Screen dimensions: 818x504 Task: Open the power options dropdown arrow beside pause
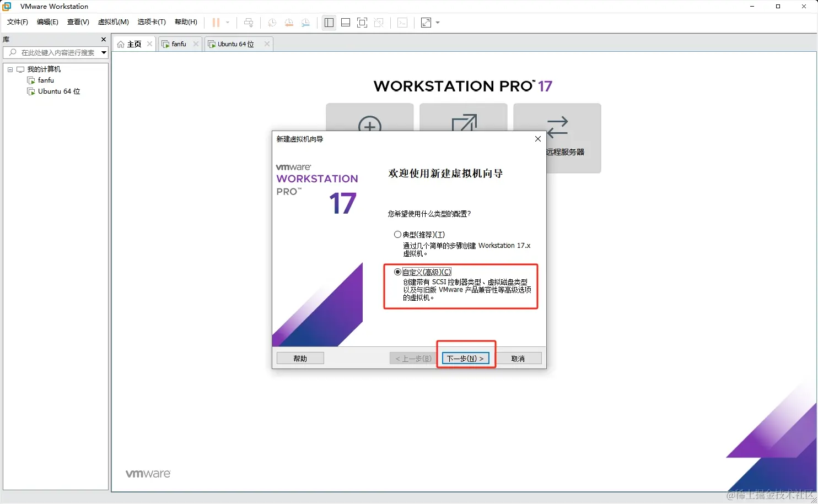pyautogui.click(x=228, y=23)
